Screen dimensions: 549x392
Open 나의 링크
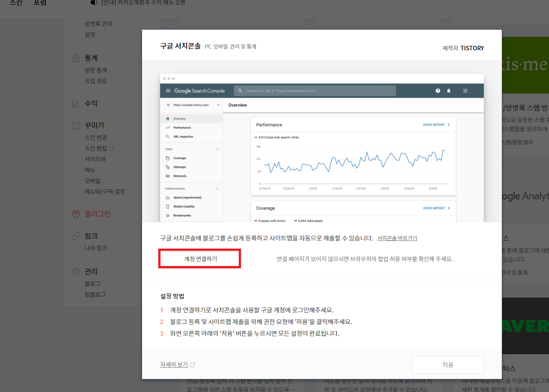[96, 248]
